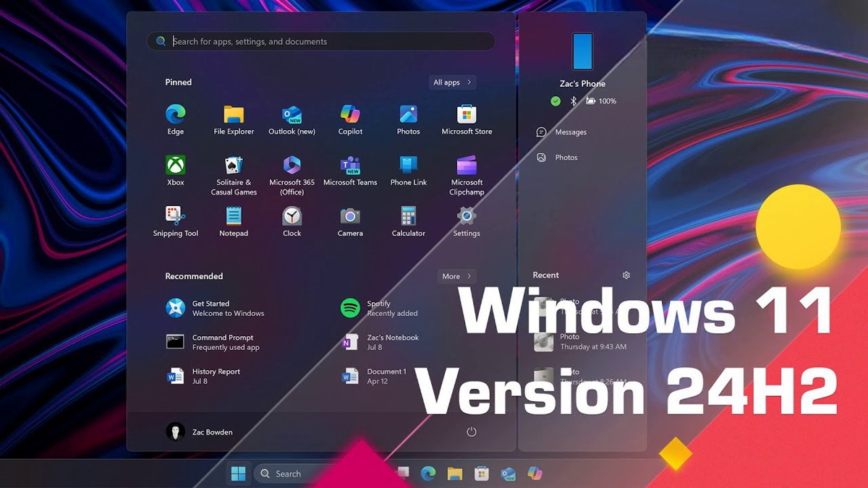Image resolution: width=868 pixels, height=488 pixels.
Task: Open Command Prompt from Recommended
Action: point(213,343)
